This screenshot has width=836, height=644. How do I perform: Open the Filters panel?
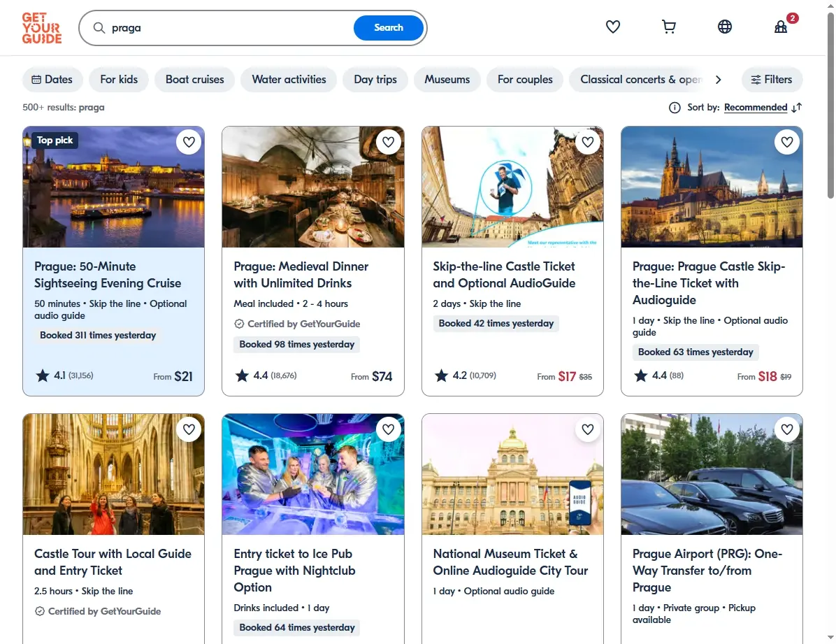(x=772, y=80)
